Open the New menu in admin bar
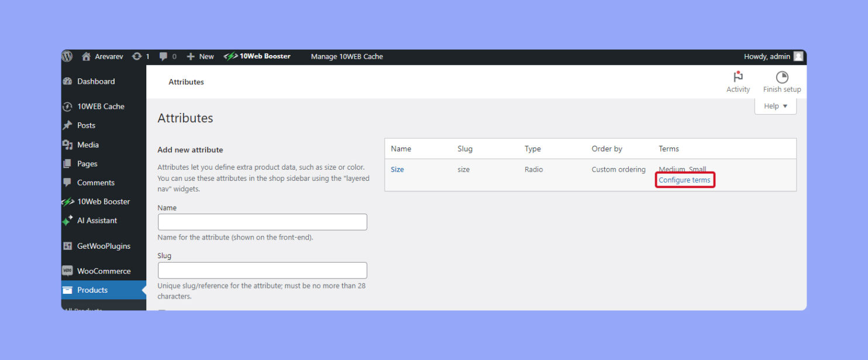The width and height of the screenshot is (868, 360). tap(200, 56)
